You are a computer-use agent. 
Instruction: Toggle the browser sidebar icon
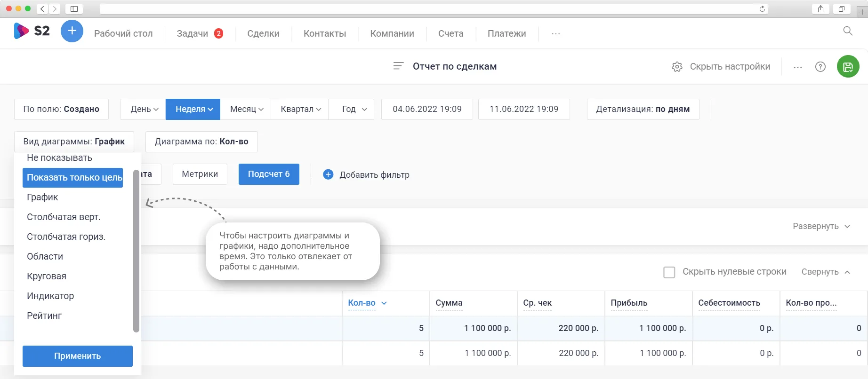(x=74, y=8)
